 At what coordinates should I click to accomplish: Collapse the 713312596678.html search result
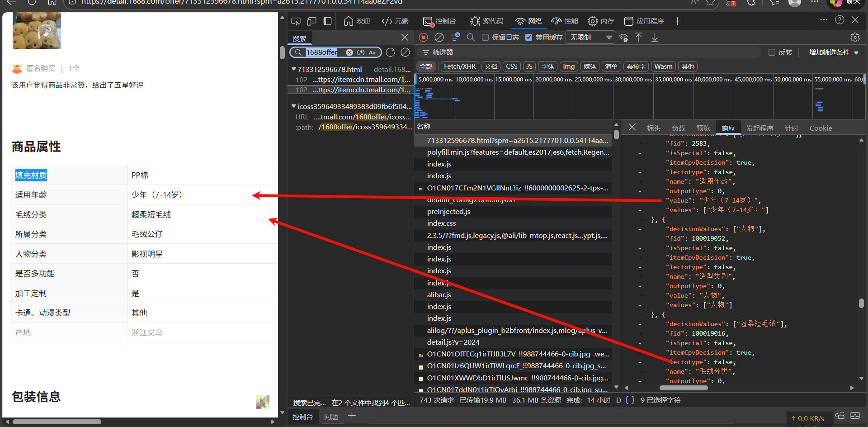(x=294, y=69)
